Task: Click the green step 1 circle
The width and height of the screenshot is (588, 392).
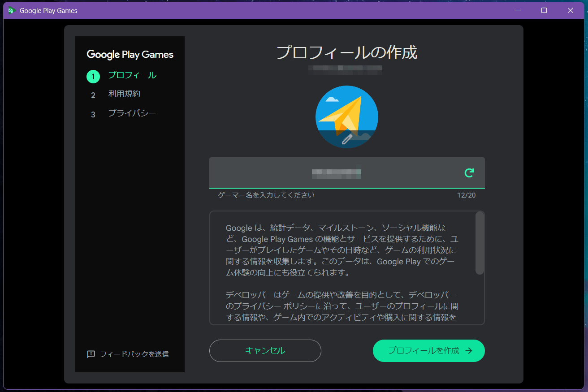Action: coord(93,77)
